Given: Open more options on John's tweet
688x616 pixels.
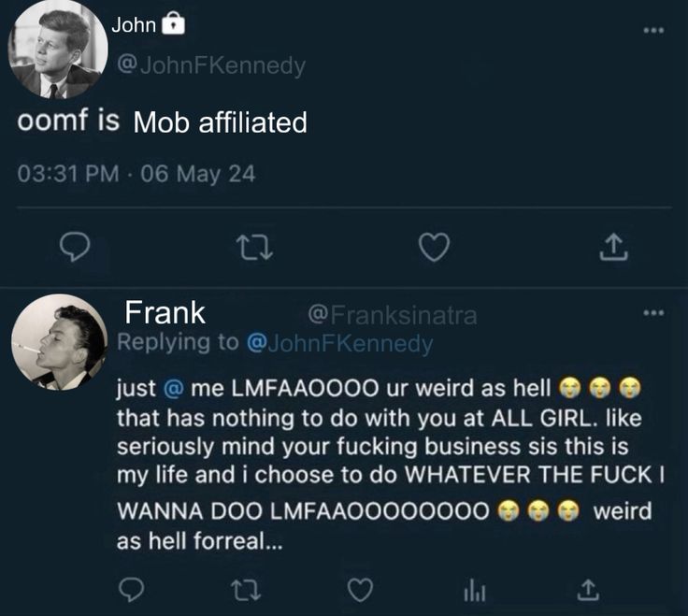Looking at the screenshot, I should 652,30.
